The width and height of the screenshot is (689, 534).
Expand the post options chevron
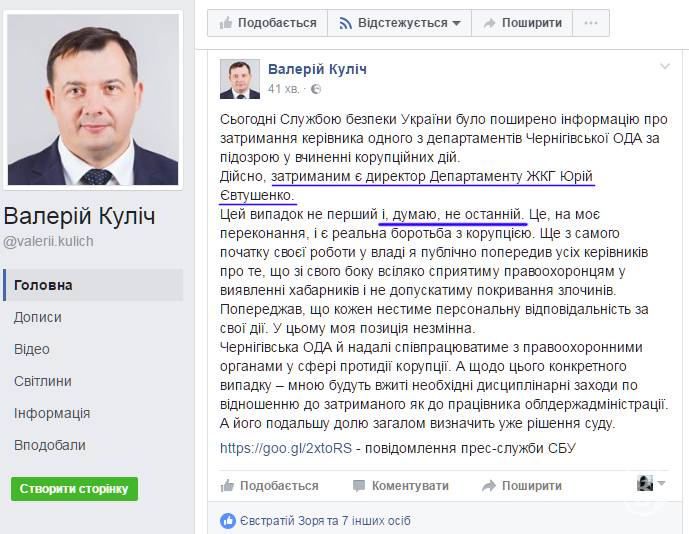(x=664, y=67)
